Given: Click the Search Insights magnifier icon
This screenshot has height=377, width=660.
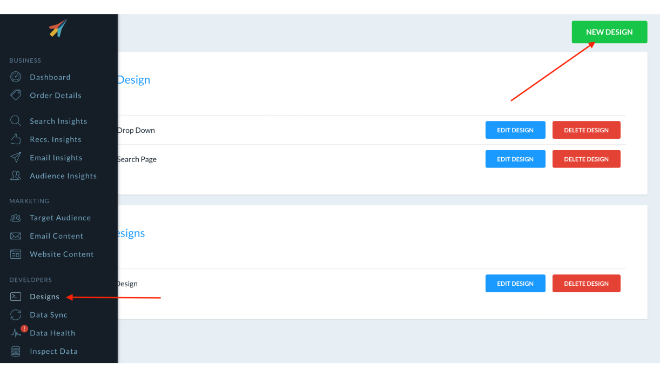Looking at the screenshot, I should pos(16,121).
